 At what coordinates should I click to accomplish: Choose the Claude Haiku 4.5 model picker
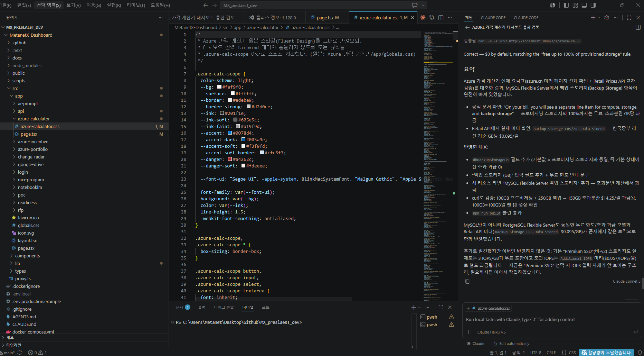(491, 332)
